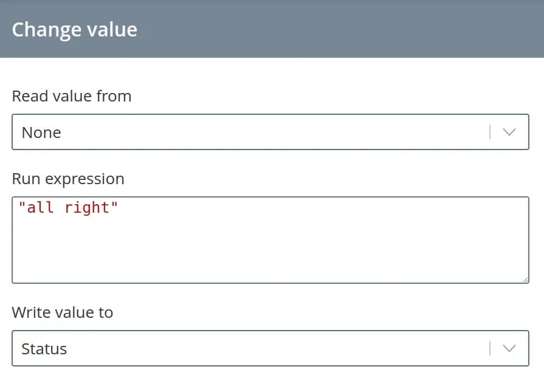The width and height of the screenshot is (544, 392).
Task: Click the "Change value" dialog title
Action: point(74,29)
